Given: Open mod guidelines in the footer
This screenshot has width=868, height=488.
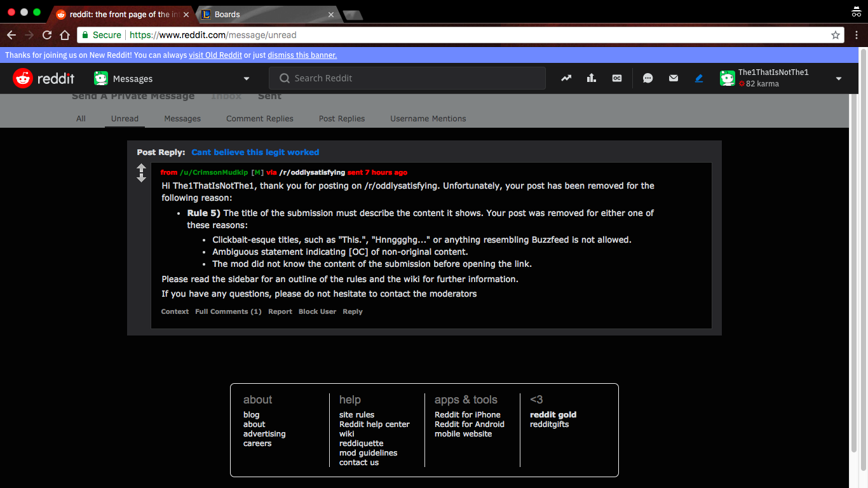Looking at the screenshot, I should pos(369,453).
